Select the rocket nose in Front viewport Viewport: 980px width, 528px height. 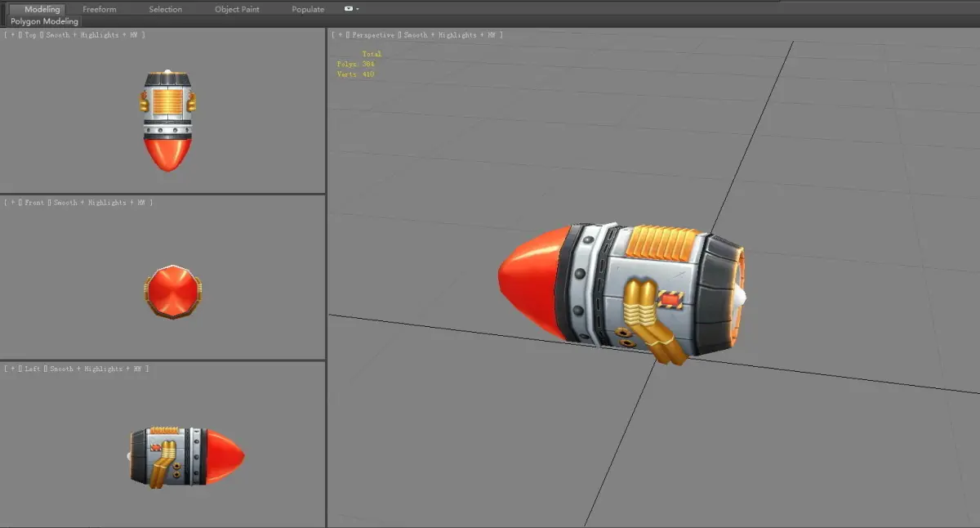(x=172, y=290)
